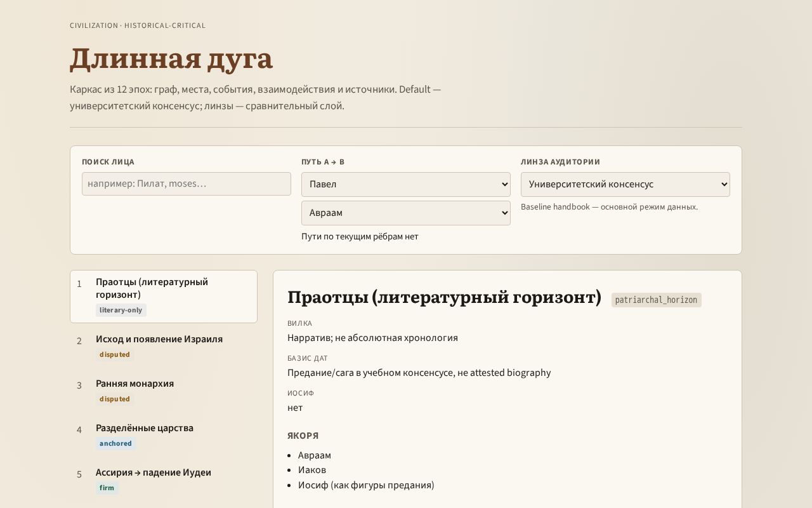Click the Предание/сага date basis text
The width and height of the screenshot is (812, 508).
click(x=419, y=373)
